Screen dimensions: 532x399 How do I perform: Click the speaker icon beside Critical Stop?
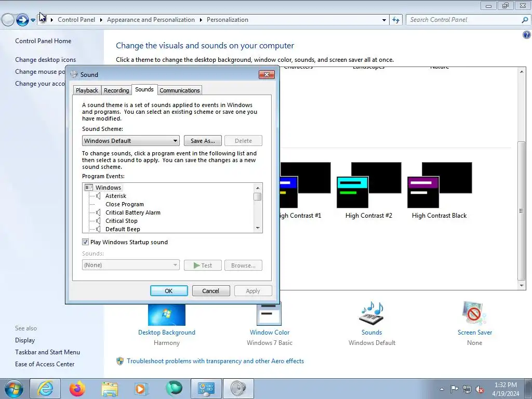point(98,221)
